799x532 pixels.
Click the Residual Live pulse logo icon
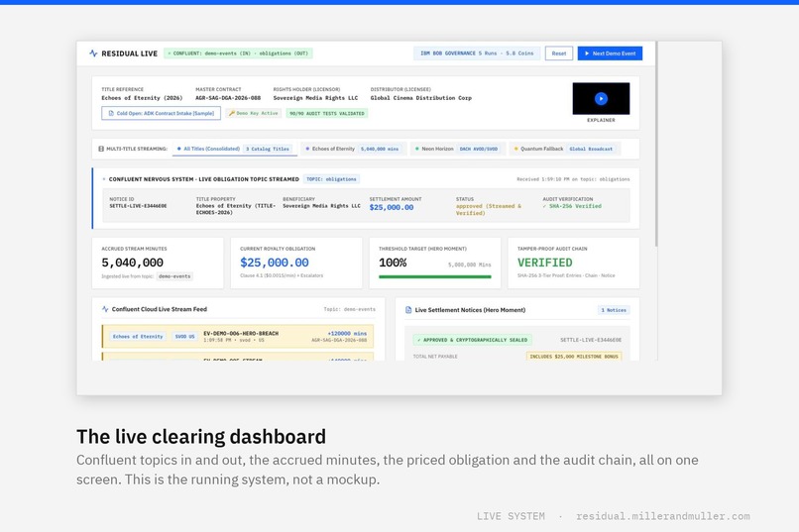93,53
